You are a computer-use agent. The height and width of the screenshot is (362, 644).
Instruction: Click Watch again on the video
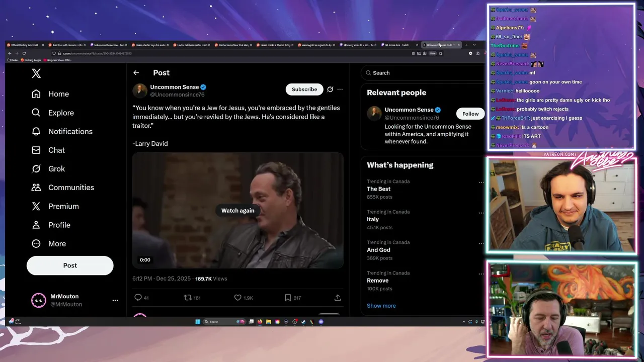[x=237, y=211]
